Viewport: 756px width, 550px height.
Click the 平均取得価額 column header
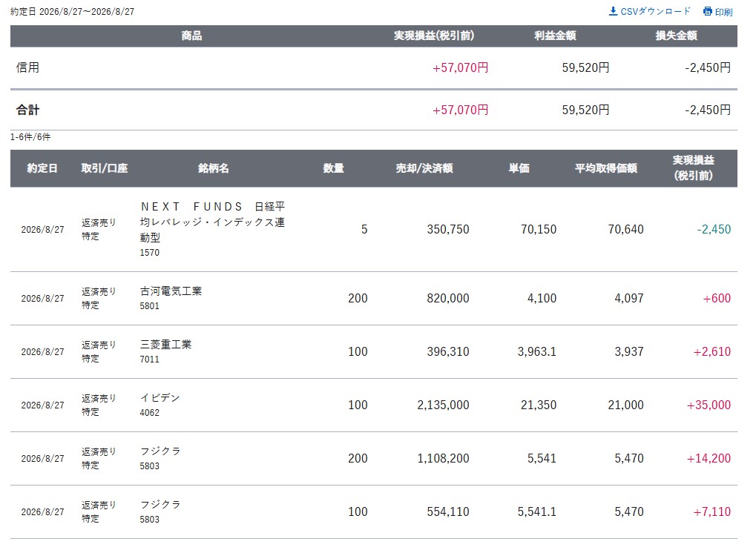click(606, 168)
